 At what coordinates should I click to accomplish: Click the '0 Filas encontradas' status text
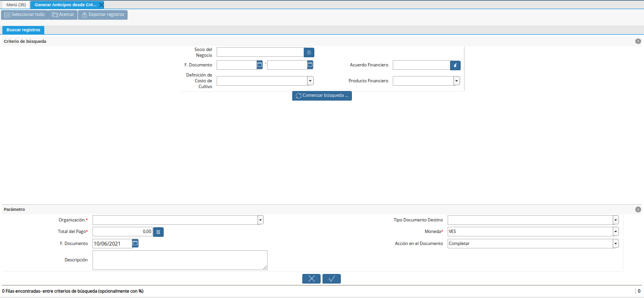[x=73, y=291]
